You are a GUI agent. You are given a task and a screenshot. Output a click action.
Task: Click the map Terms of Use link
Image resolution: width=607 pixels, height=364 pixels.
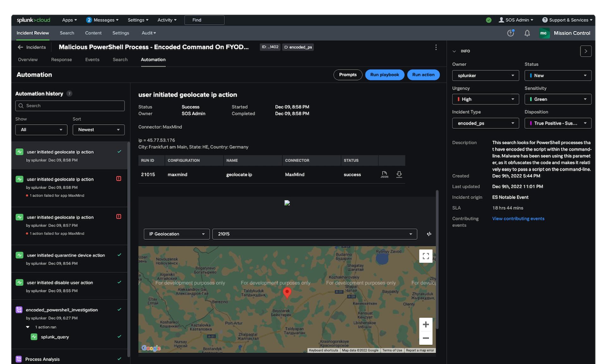coord(392,350)
